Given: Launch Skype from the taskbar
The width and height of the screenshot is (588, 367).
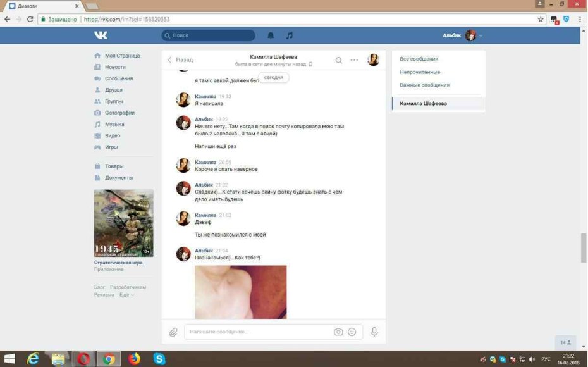Looking at the screenshot, I should pyautogui.click(x=159, y=358).
